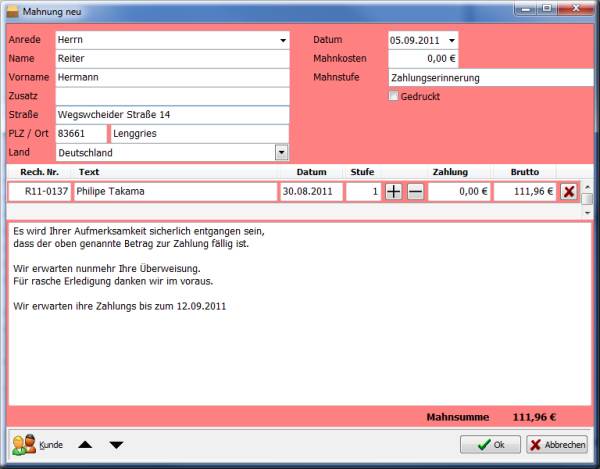Click the empty Zusatz field
Image resolution: width=600 pixels, height=469 pixels.
pos(173,96)
